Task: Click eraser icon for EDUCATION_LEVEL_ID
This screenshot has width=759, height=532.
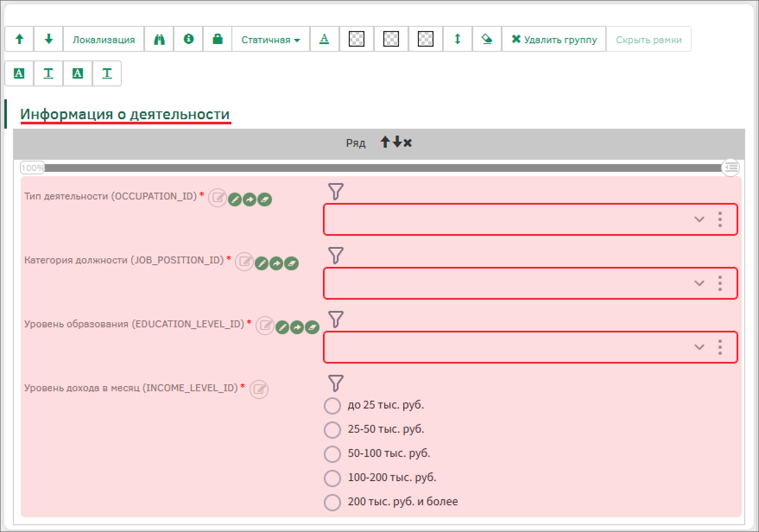Action: (312, 327)
